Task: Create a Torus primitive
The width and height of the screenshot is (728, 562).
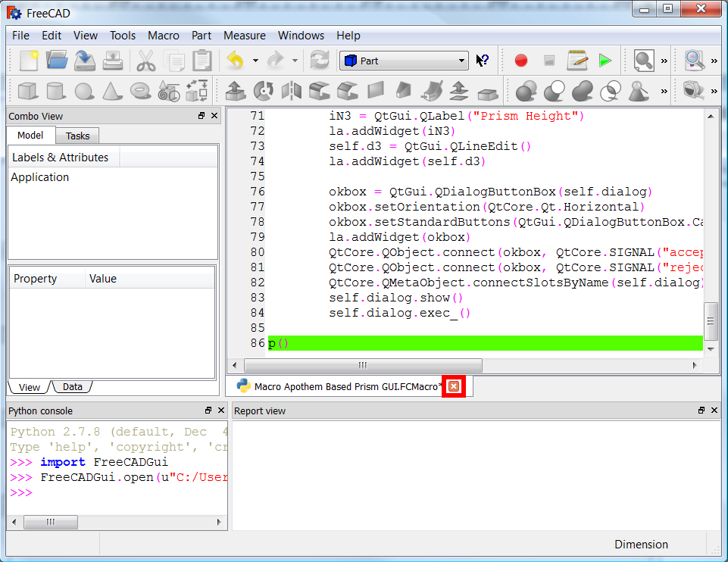Action: [x=140, y=91]
